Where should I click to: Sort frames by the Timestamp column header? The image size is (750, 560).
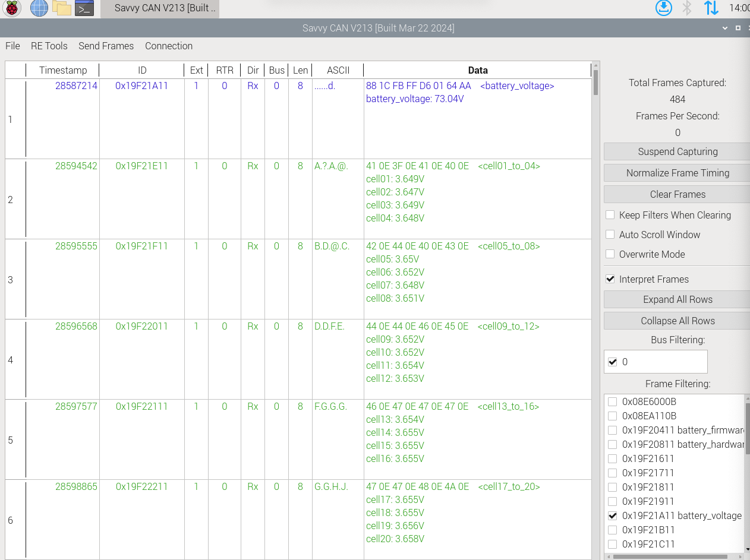[63, 70]
